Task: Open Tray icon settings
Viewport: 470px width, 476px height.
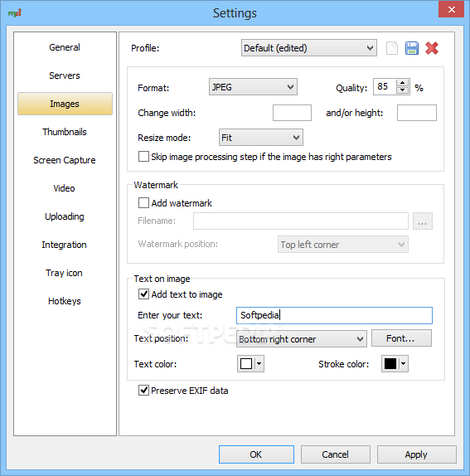Action: [65, 273]
